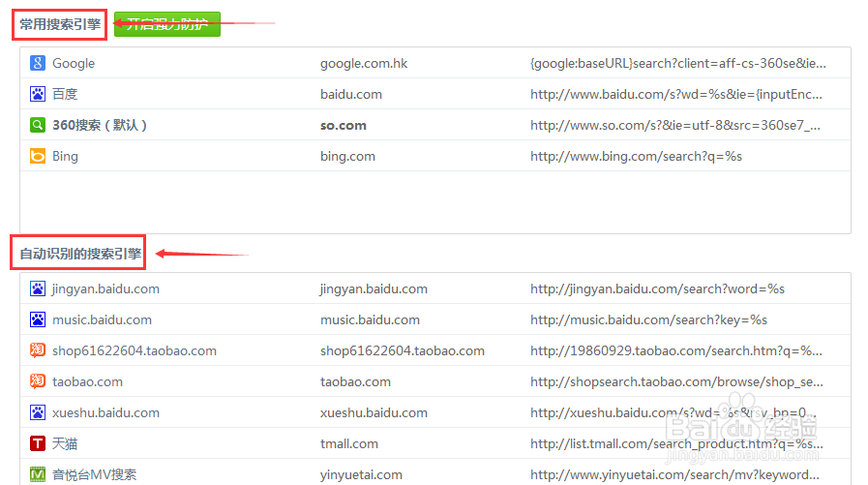Click the tmall.com keyword cell

[x=349, y=444]
